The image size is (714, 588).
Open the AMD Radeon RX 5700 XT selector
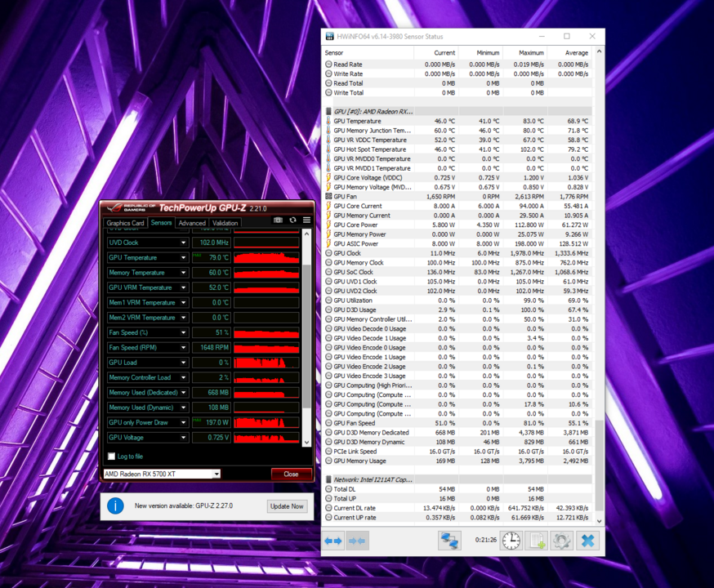pos(162,474)
